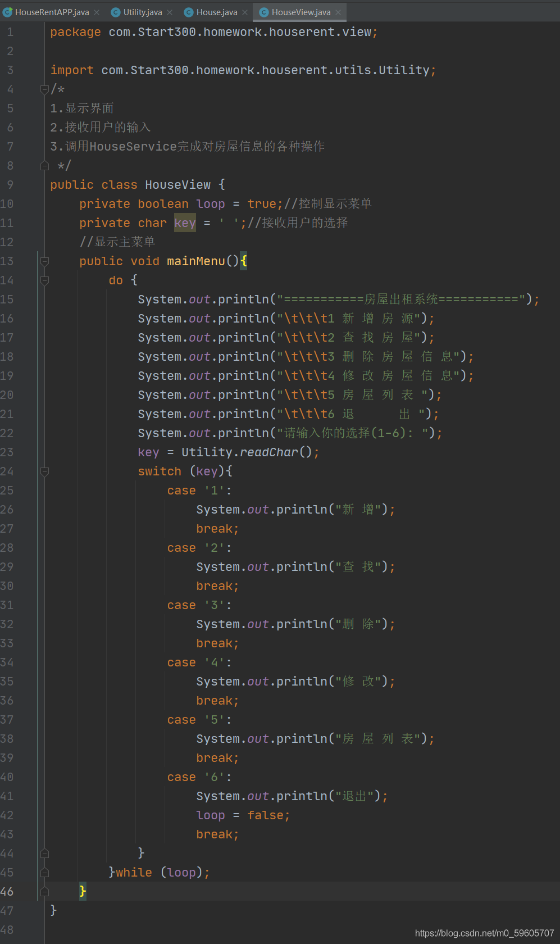Click the highlighted 'key' variable declaration on line 11
The width and height of the screenshot is (560, 944).
click(x=185, y=223)
